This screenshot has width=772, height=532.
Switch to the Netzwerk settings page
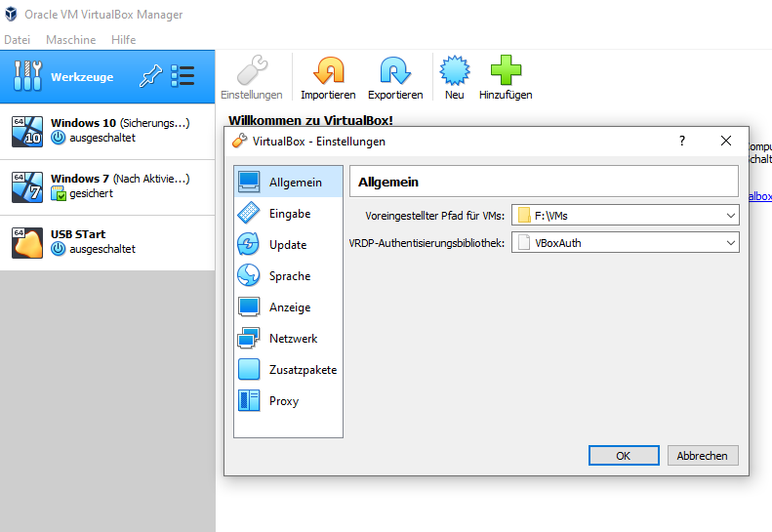tap(289, 338)
